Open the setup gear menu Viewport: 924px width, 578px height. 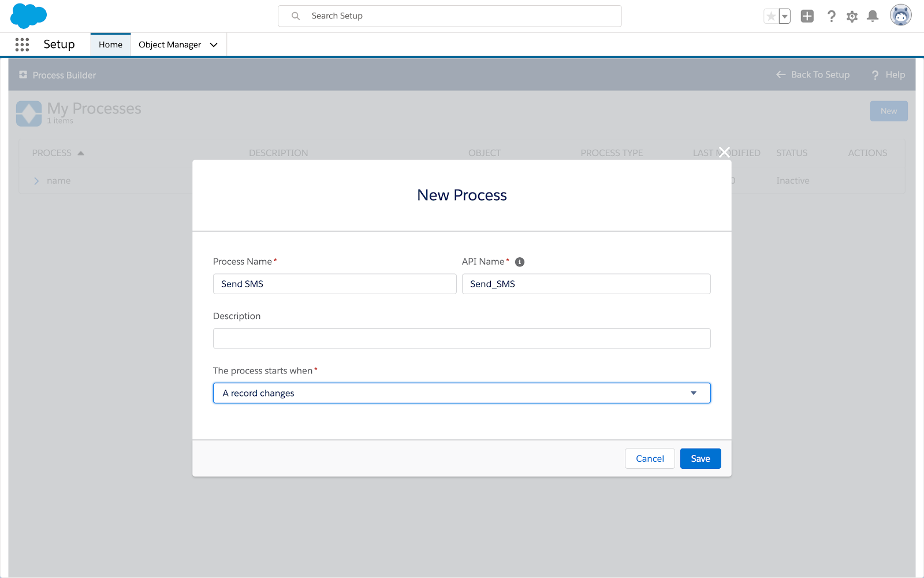click(x=852, y=16)
